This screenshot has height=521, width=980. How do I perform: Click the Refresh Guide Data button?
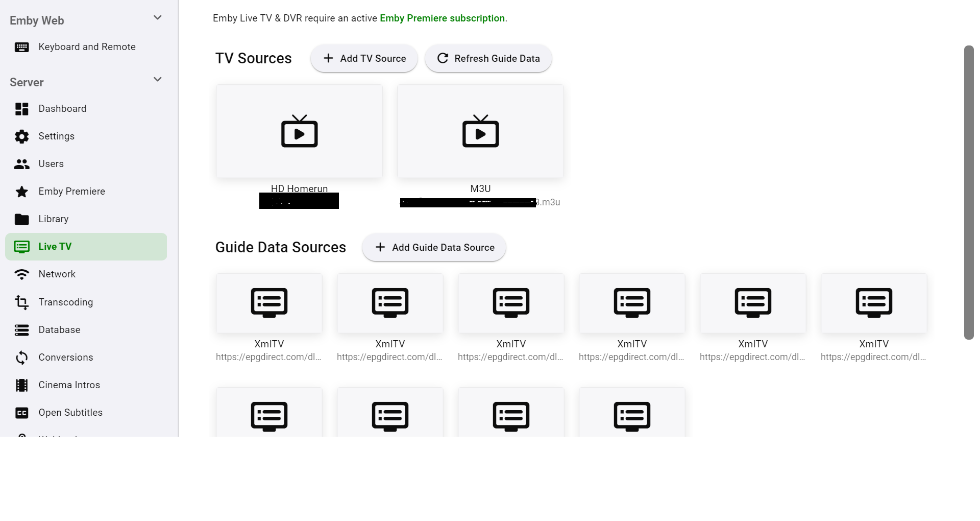tap(488, 58)
